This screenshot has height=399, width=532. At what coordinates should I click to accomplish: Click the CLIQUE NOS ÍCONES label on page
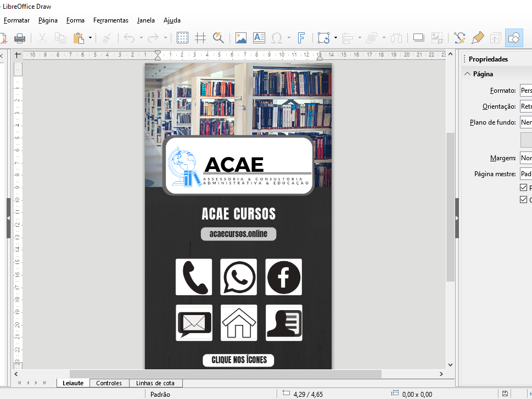coord(238,360)
